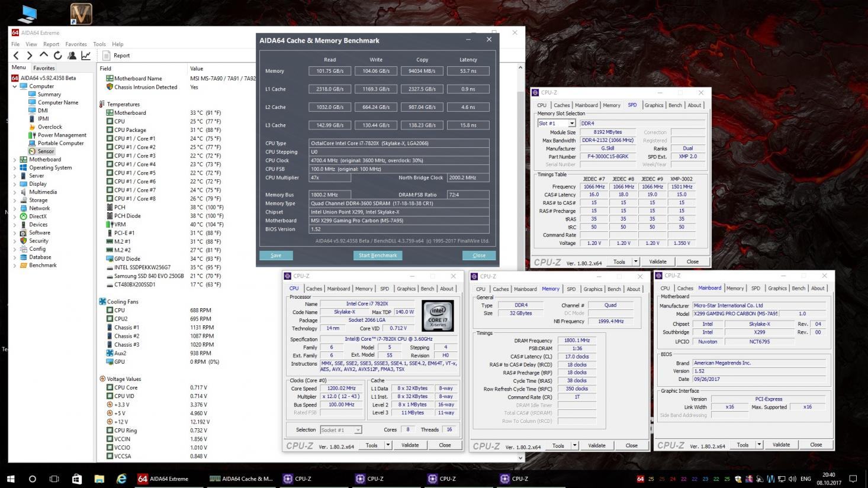The height and width of the screenshot is (488, 868).
Task: Open the desktop shortcut with V logo
Action: pyautogui.click(x=81, y=14)
